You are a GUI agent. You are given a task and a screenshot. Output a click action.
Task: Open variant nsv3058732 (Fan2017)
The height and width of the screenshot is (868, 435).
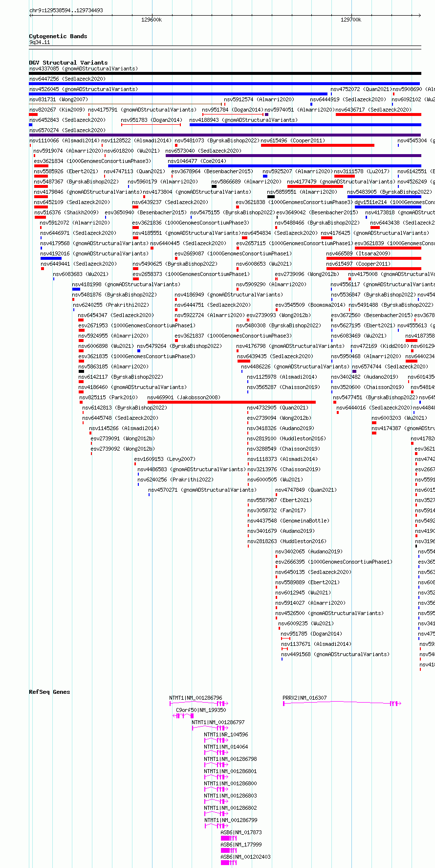(277, 510)
